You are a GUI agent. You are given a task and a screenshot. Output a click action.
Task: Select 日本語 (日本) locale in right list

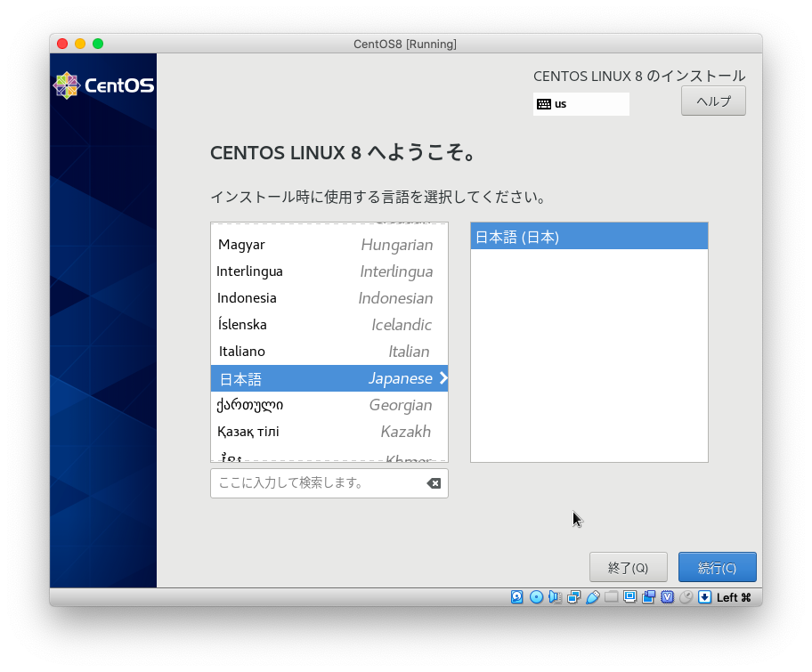pos(589,237)
